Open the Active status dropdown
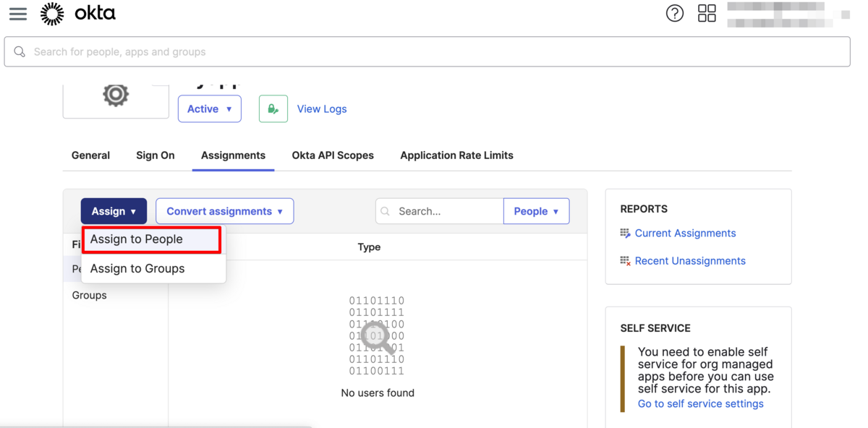Screen dimensions: 868x428 (210, 109)
